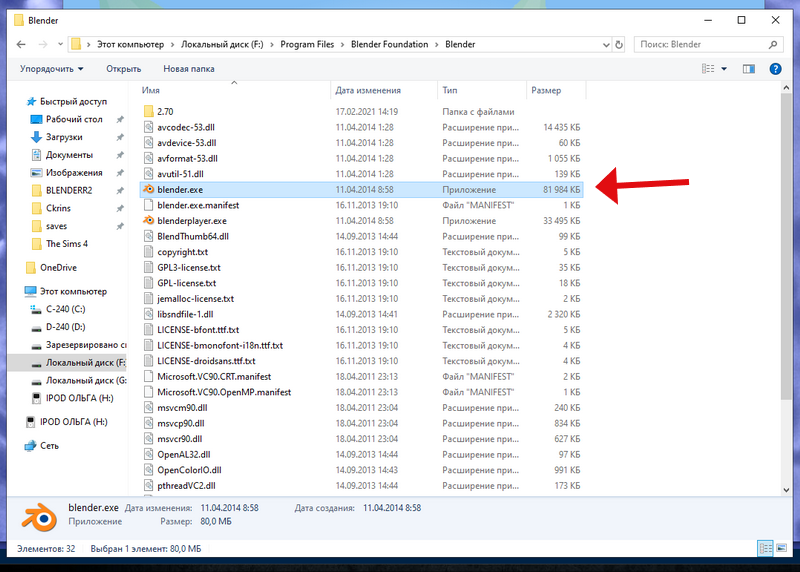Click the search magnifier icon

coord(773,44)
